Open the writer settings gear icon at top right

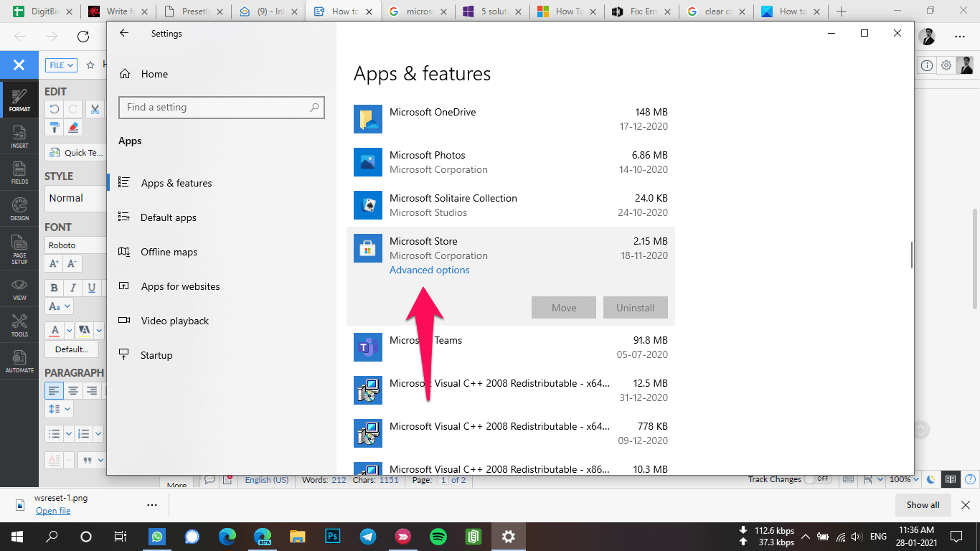[x=946, y=65]
